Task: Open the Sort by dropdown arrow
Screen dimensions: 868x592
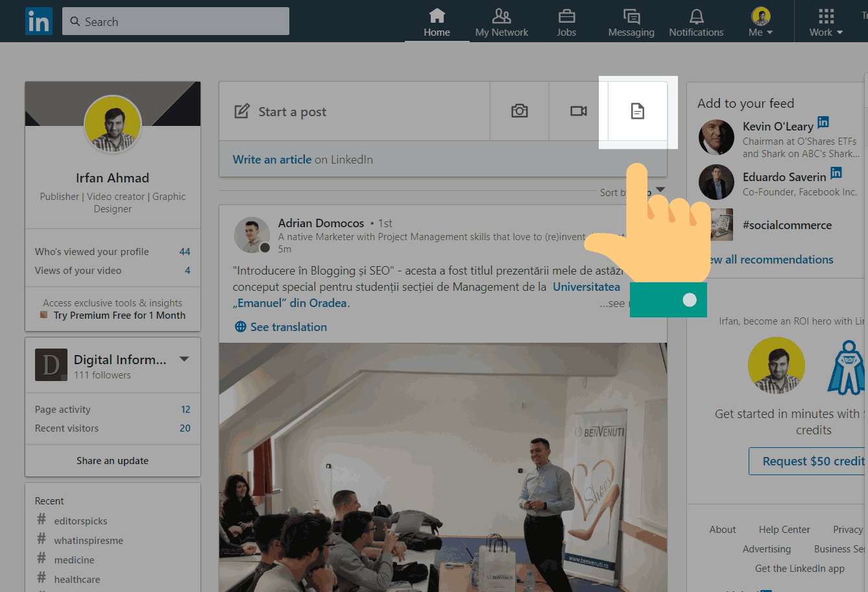Action: click(660, 190)
